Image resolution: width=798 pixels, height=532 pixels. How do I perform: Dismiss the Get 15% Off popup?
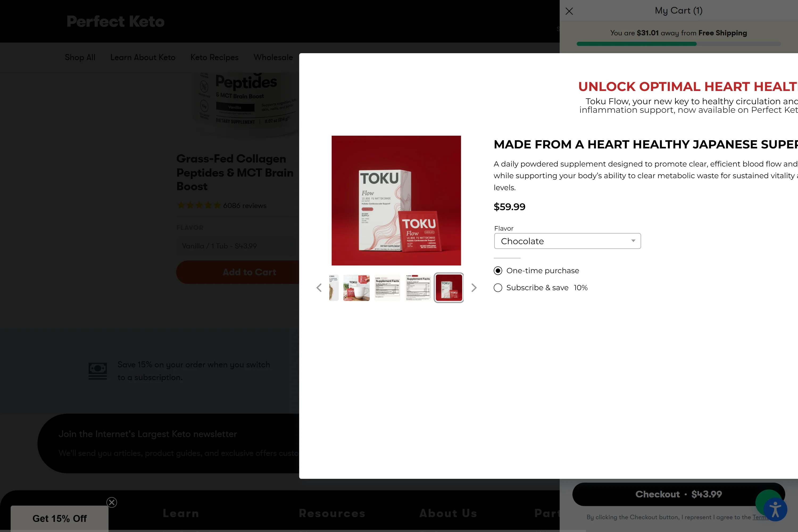click(x=112, y=502)
